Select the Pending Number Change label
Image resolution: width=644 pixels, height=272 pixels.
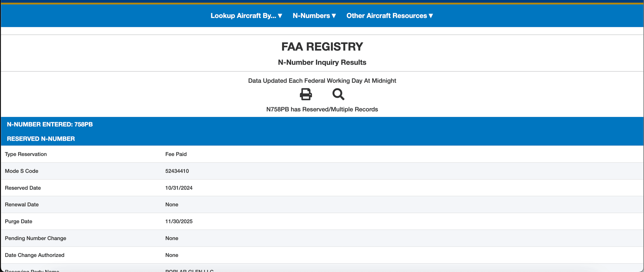35,238
